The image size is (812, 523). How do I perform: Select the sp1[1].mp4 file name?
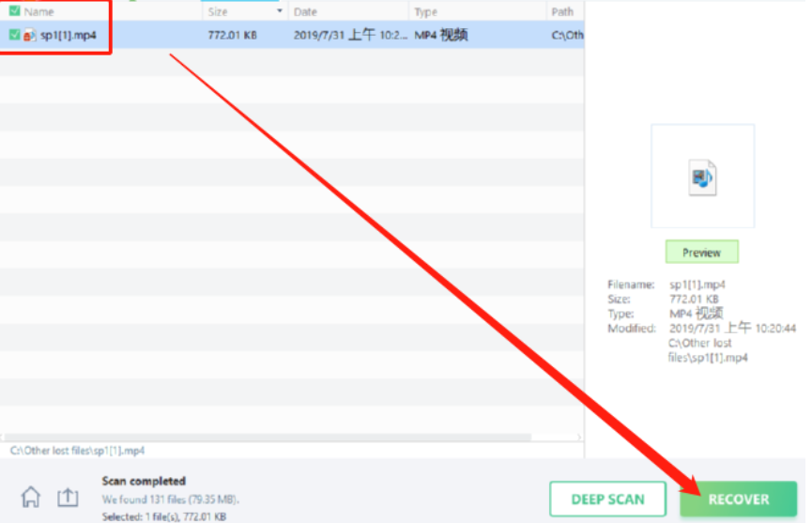pyautogui.click(x=69, y=36)
